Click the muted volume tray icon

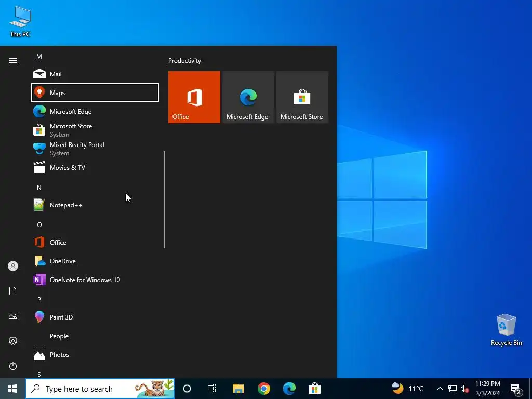click(x=464, y=389)
